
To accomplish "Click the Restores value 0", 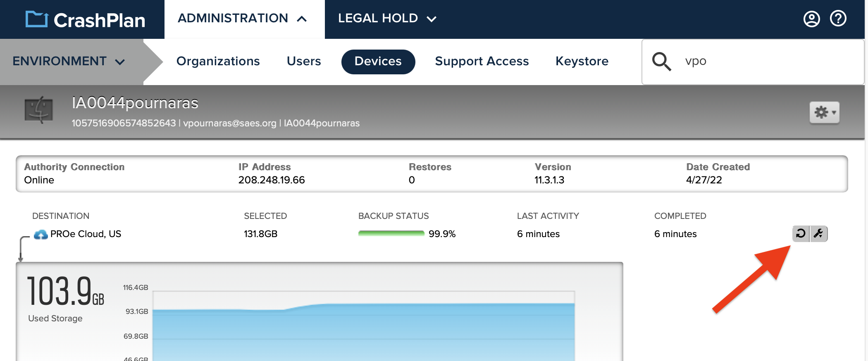I will 412,180.
